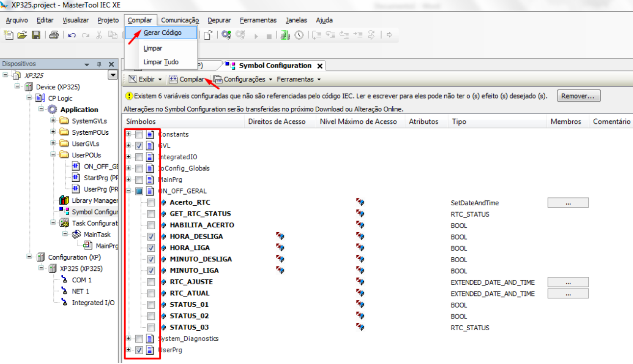Click the Open Project folder icon
Image resolution: width=633 pixels, height=364 pixels.
[22, 35]
